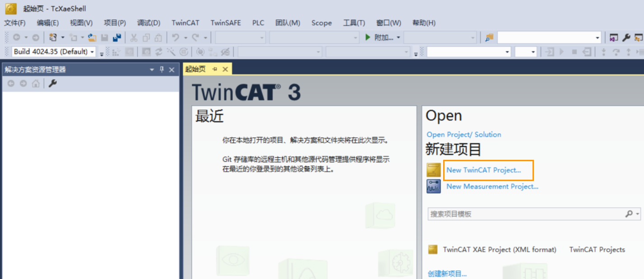Open the 帮助(H) menu
644x279 pixels.
pyautogui.click(x=424, y=23)
